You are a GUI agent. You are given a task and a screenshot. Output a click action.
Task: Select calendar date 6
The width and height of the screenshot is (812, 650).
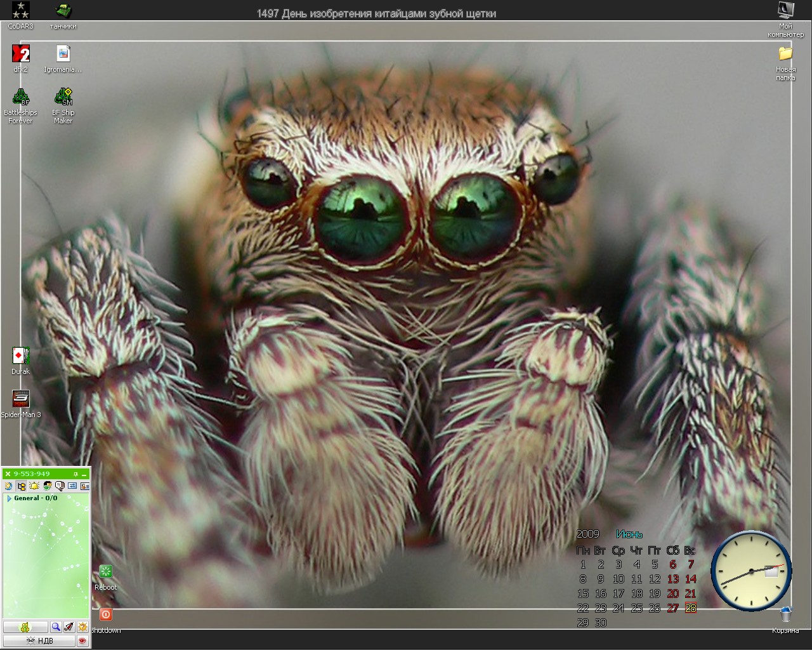(673, 564)
